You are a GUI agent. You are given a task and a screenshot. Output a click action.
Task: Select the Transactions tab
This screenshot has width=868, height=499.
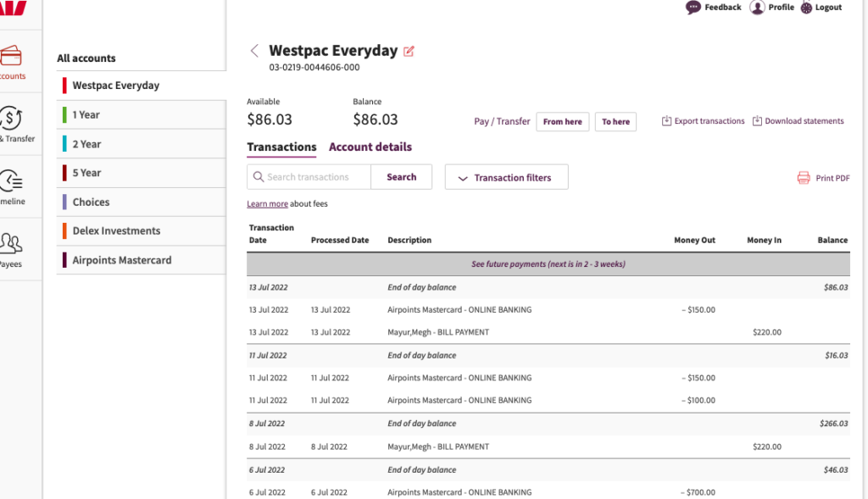coord(281,147)
